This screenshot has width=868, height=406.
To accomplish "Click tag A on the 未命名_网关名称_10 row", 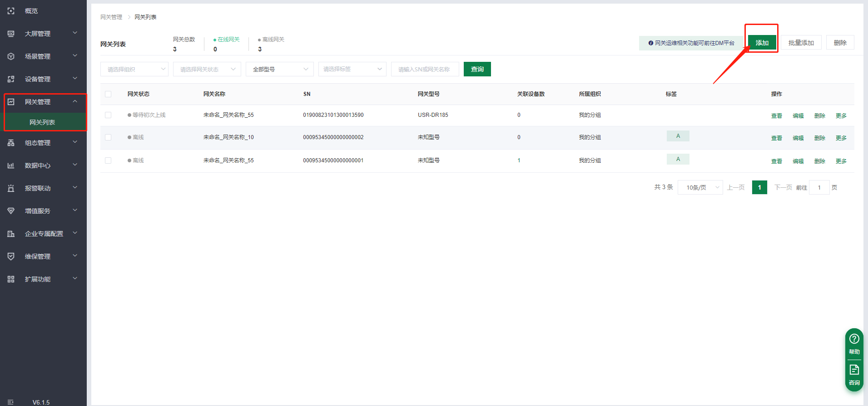I will coord(678,136).
